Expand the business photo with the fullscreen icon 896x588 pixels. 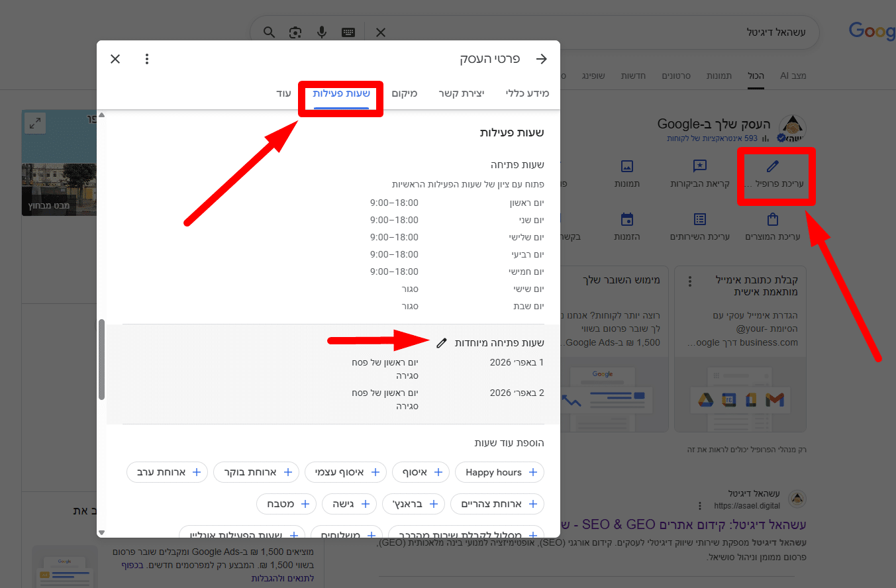[x=34, y=123]
